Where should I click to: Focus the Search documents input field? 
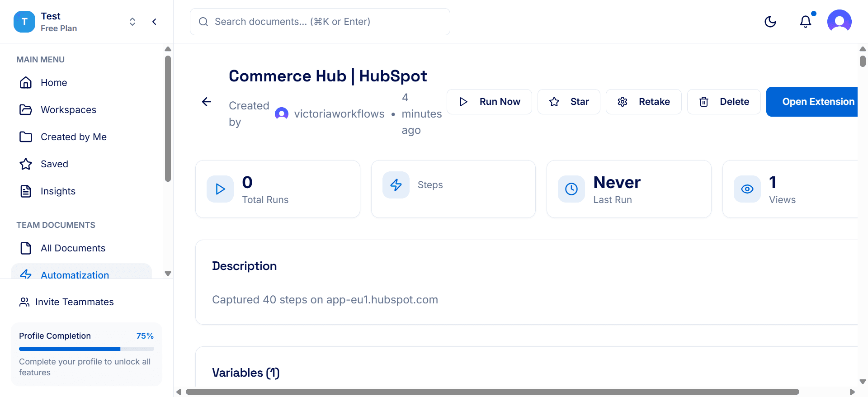point(320,22)
